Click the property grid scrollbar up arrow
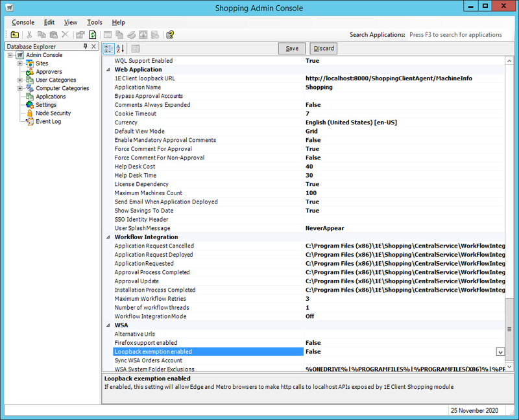 pyautogui.click(x=509, y=61)
